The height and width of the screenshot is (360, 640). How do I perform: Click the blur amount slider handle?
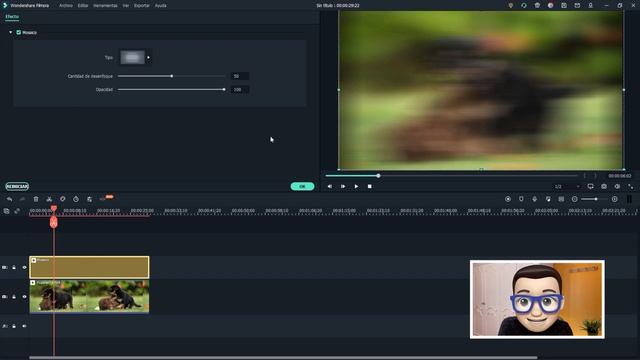click(172, 76)
